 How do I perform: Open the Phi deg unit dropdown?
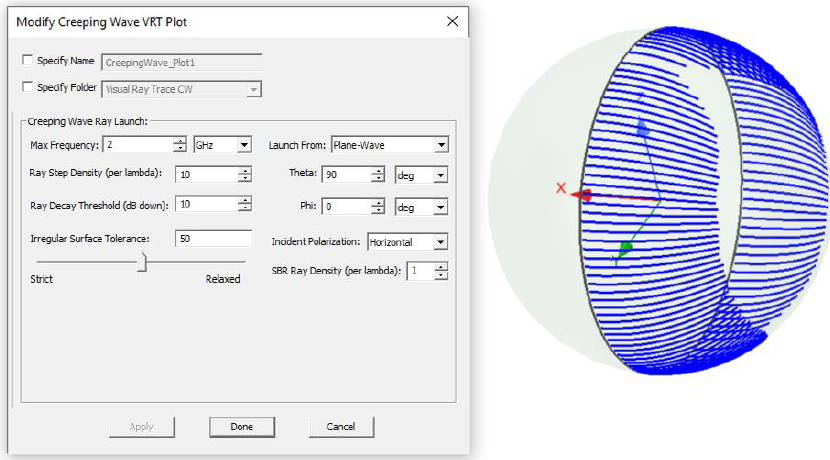pos(421,207)
